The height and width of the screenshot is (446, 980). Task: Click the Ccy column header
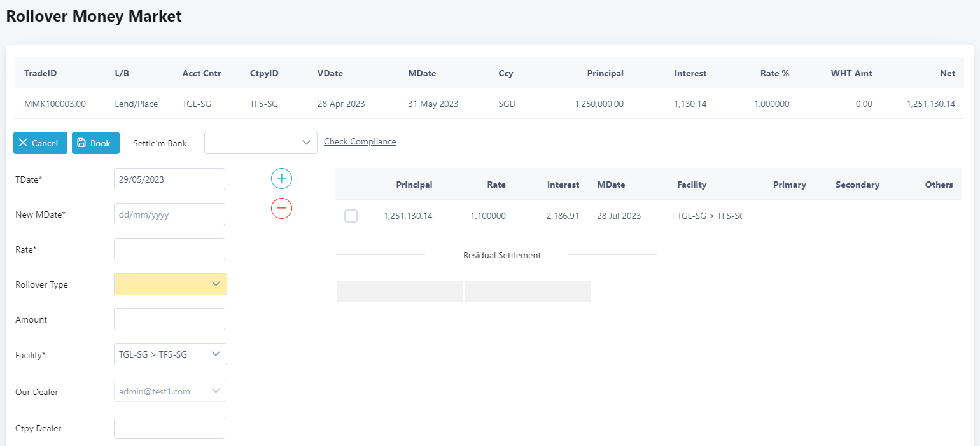(506, 73)
